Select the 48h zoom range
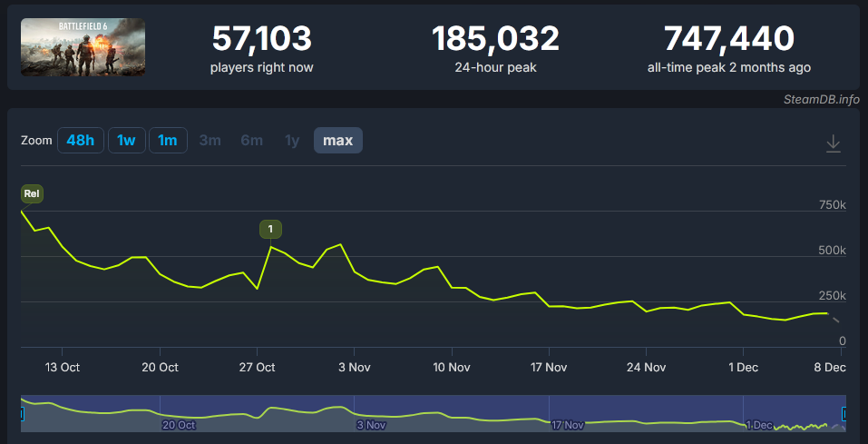868x444 pixels. [x=80, y=140]
